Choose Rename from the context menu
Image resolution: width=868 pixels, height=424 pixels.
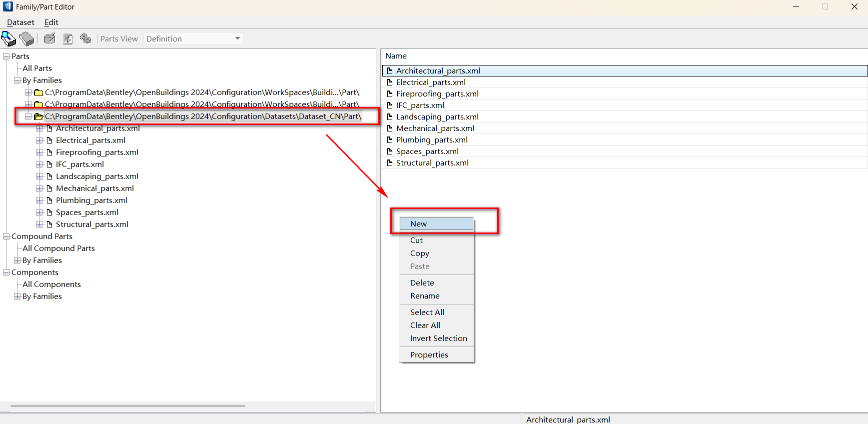436,296
